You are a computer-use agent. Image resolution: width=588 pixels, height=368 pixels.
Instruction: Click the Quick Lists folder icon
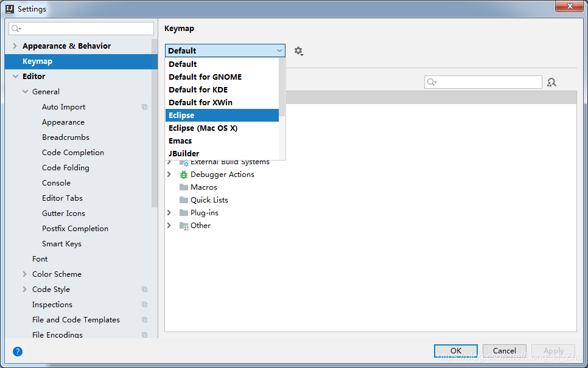[x=184, y=200]
